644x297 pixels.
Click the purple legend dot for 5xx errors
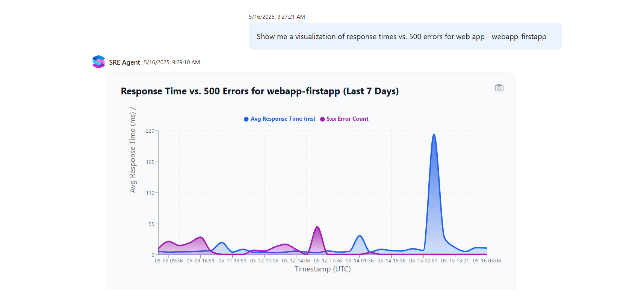(x=322, y=119)
